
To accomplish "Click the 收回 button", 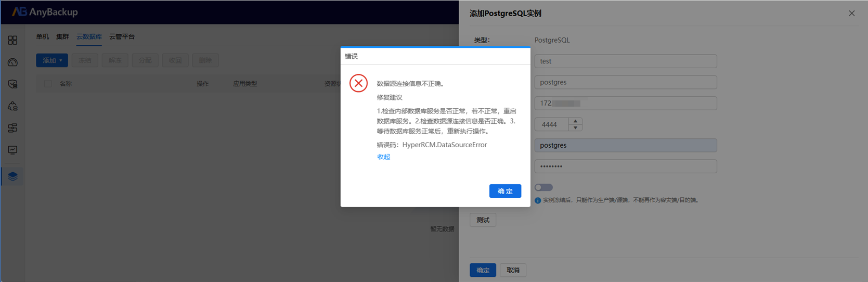I will pos(175,60).
